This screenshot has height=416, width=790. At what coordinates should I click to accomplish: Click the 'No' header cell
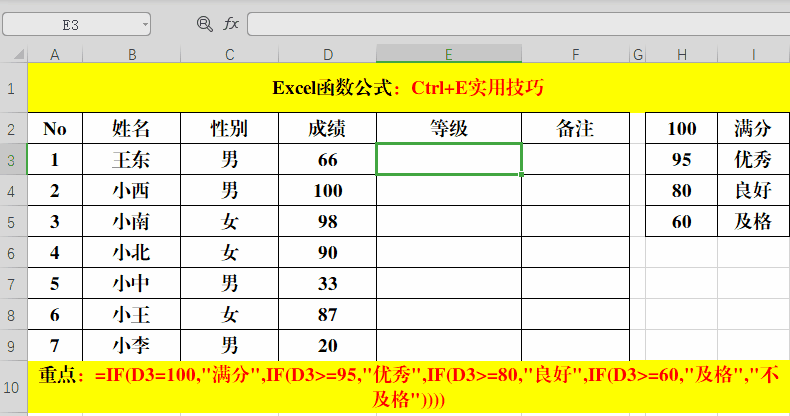(55, 128)
